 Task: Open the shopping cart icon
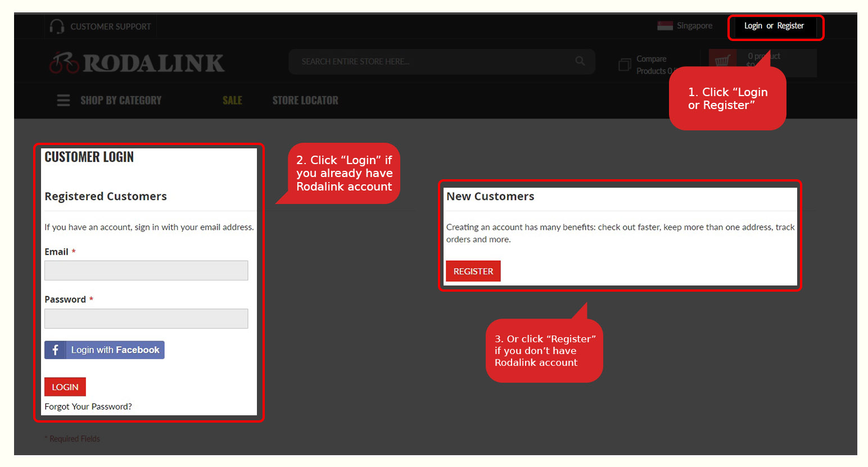tap(722, 61)
